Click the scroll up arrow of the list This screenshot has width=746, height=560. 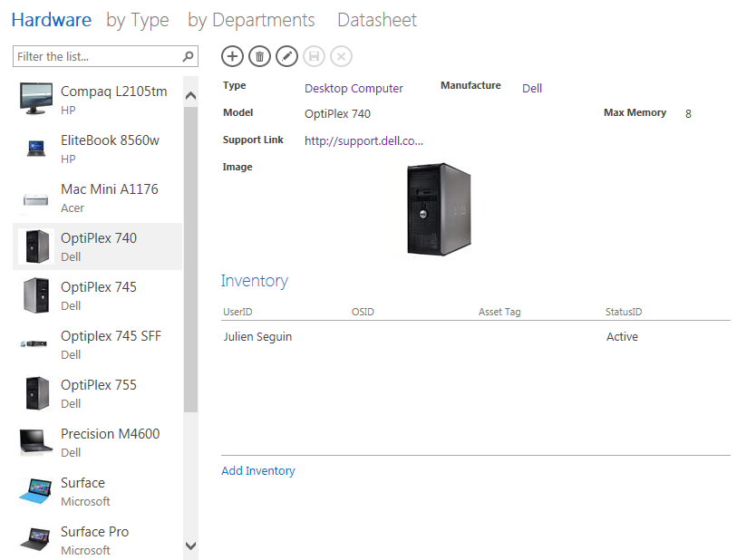pyautogui.click(x=190, y=96)
